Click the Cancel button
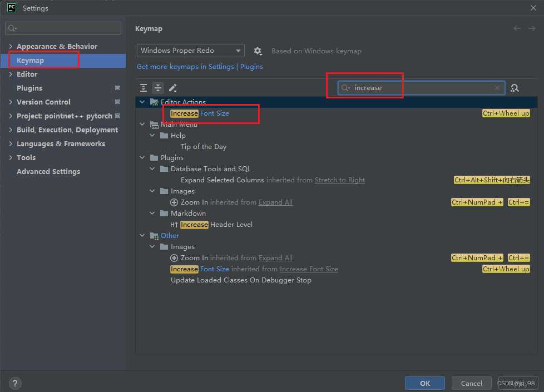 tap(471, 383)
